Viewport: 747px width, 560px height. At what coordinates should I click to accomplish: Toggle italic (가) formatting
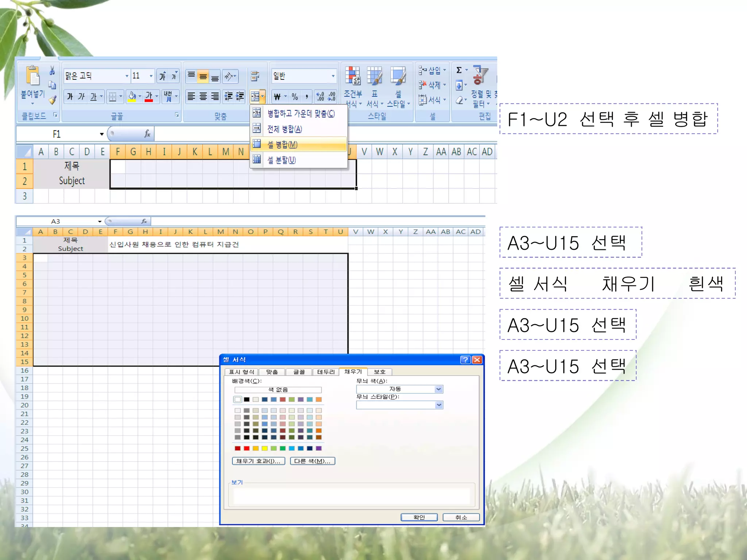point(81,97)
